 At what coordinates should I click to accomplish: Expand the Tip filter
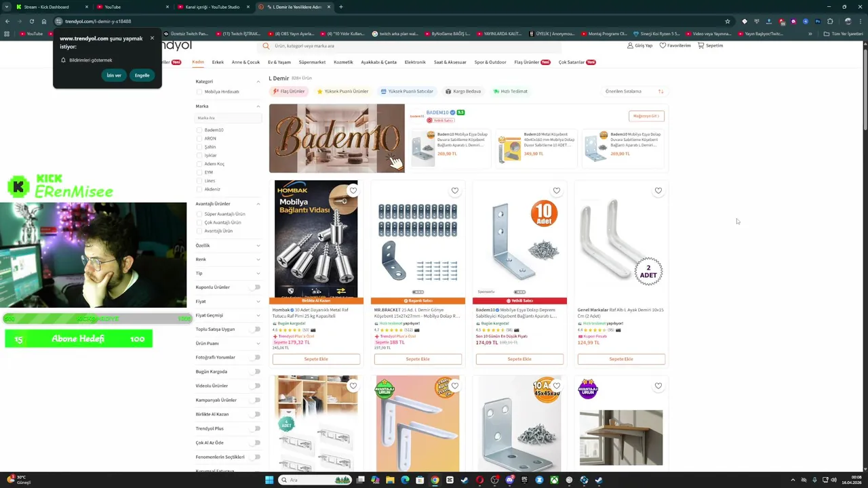(x=258, y=273)
